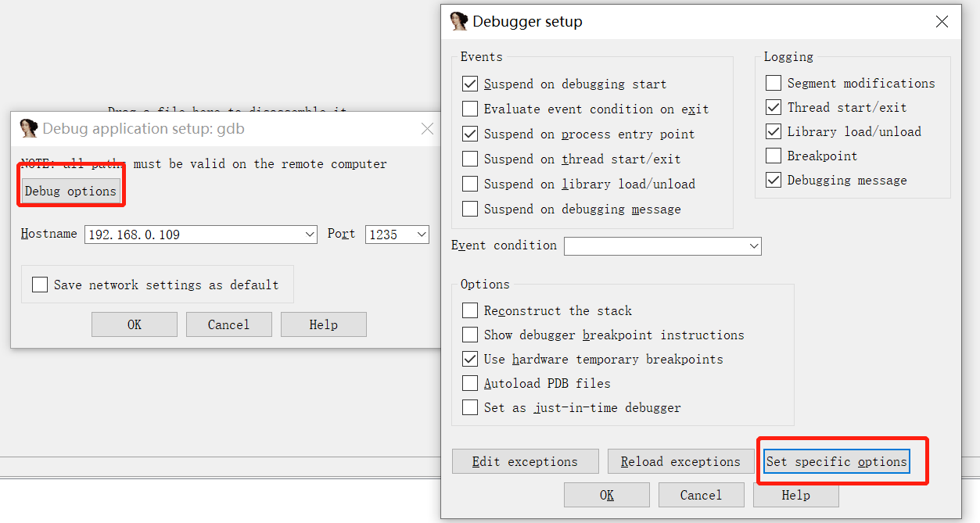Check Save network settings as default
The image size is (980, 523).
(x=40, y=285)
